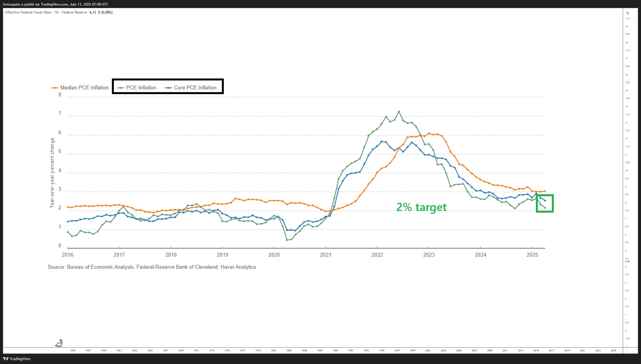The width and height of the screenshot is (641, 364).
Task: Click the Year-over-year percent change axis title
Action: click(x=52, y=173)
